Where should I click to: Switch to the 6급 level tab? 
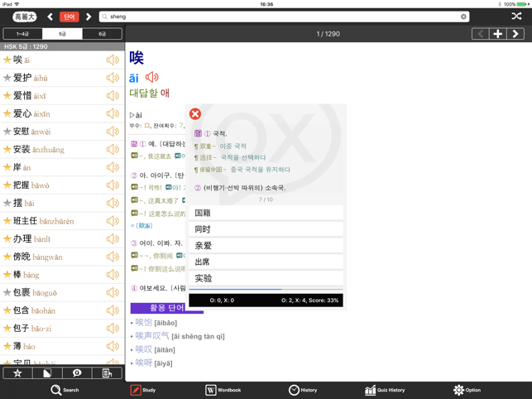[x=102, y=34]
